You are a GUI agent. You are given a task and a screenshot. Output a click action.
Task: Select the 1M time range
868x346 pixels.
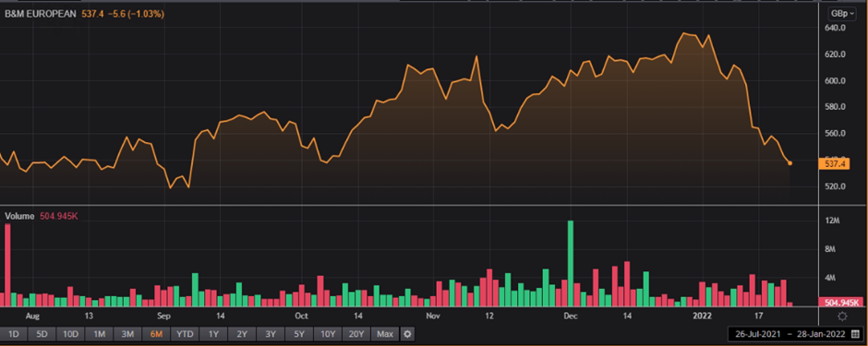tap(99, 334)
